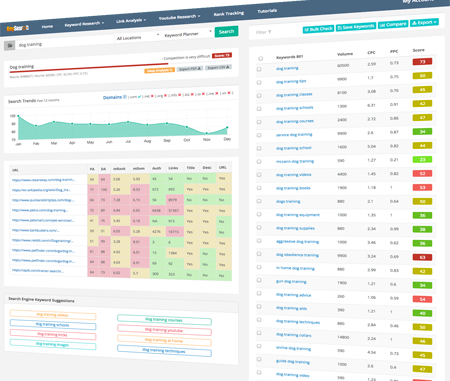Image resolution: width=450 pixels, height=381 pixels.
Task: Click the CPC column header
Action: [x=371, y=53]
